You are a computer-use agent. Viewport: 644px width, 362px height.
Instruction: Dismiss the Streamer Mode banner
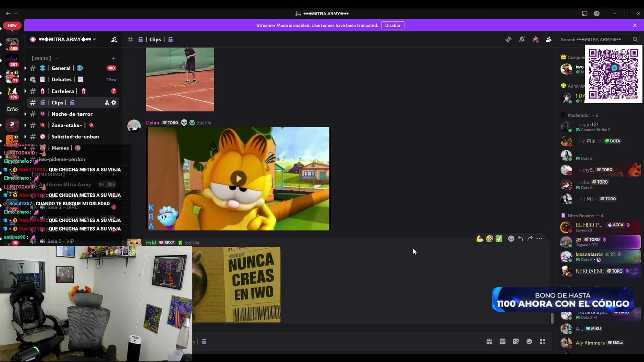click(x=635, y=25)
